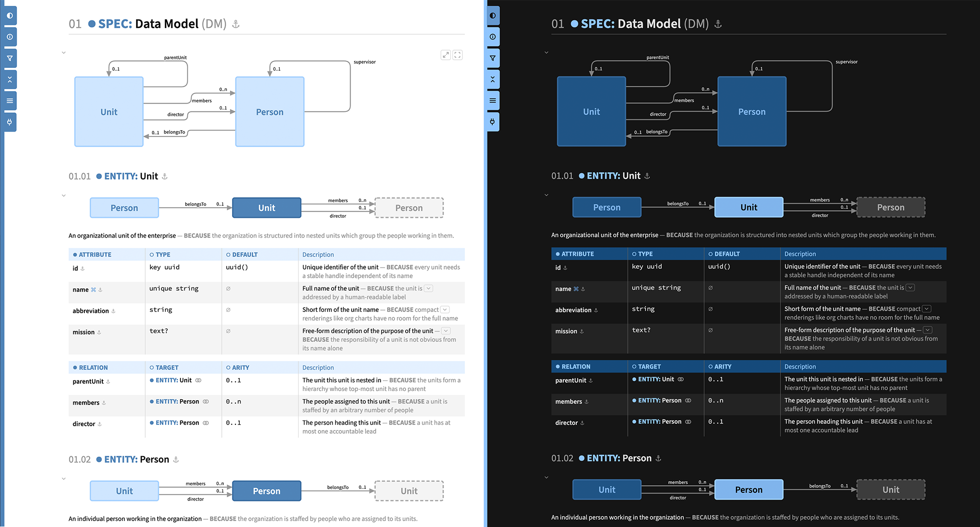980x527 pixels.
Task: Open info icon in light pane sidebar
Action: coord(10,37)
